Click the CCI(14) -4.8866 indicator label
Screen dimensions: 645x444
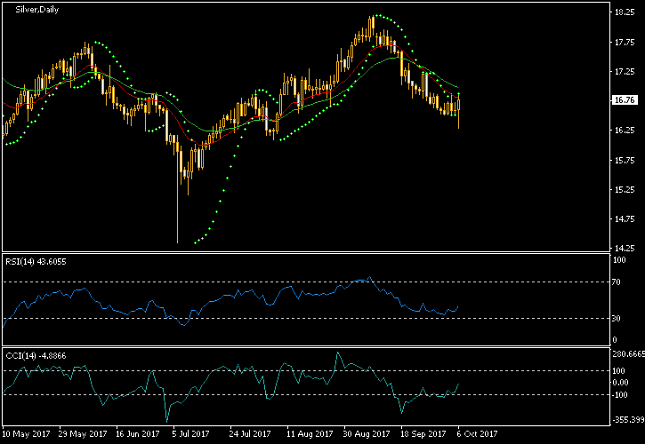36,356
